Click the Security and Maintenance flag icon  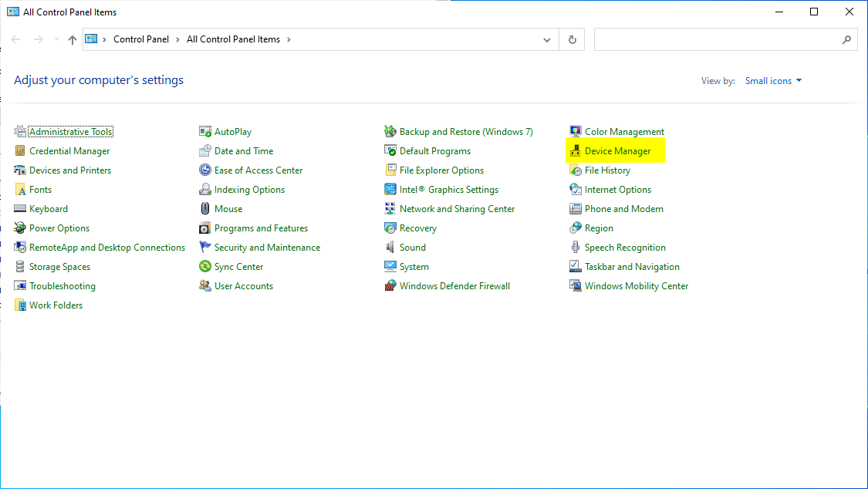pyautogui.click(x=204, y=248)
